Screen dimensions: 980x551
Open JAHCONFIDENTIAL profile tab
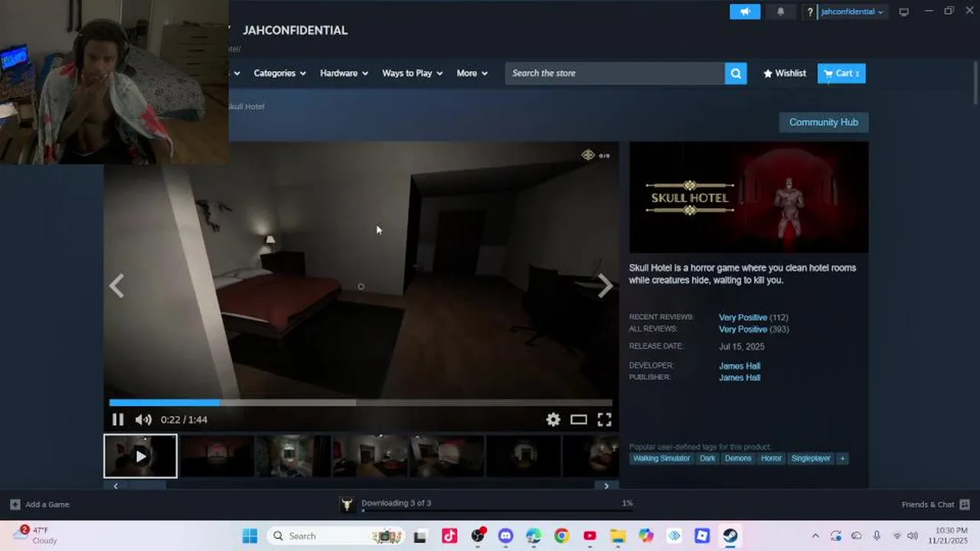(x=295, y=30)
